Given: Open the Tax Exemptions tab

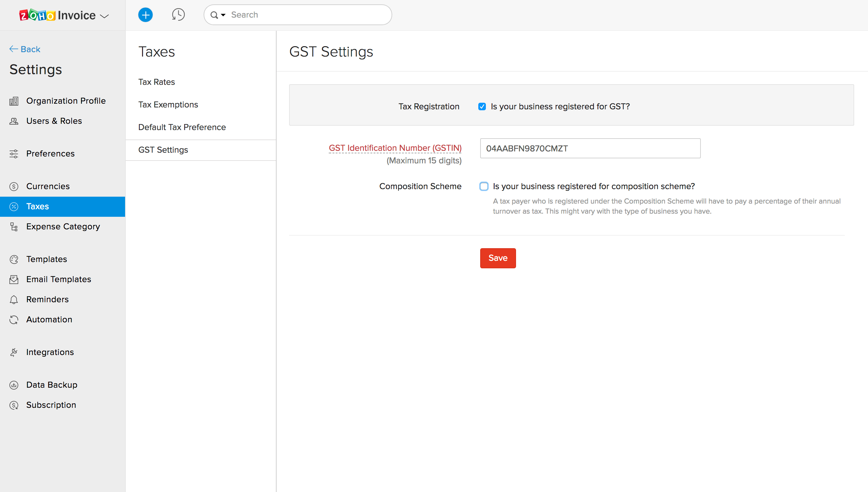Looking at the screenshot, I should [168, 104].
